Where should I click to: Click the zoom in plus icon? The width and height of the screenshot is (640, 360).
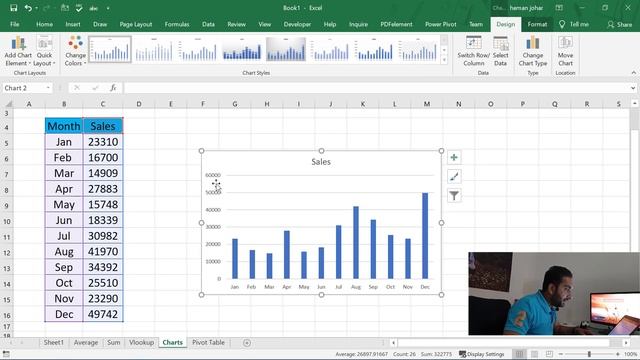point(618,354)
